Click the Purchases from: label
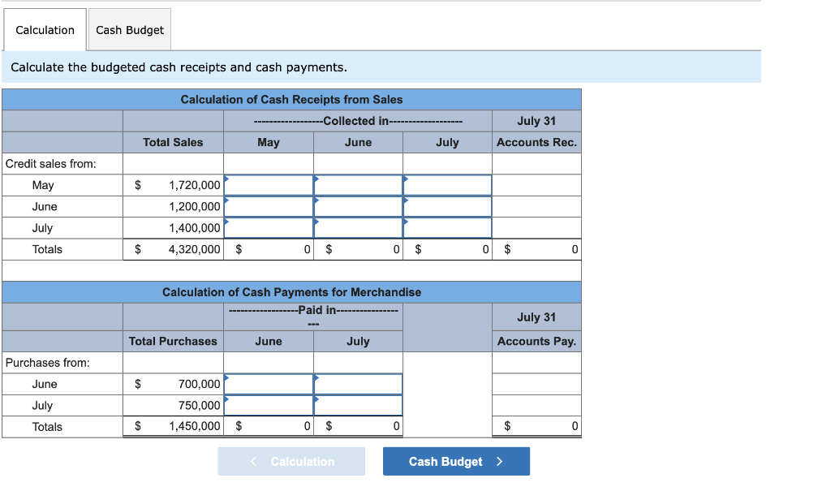Image resolution: width=831 pixels, height=504 pixels. (x=48, y=363)
